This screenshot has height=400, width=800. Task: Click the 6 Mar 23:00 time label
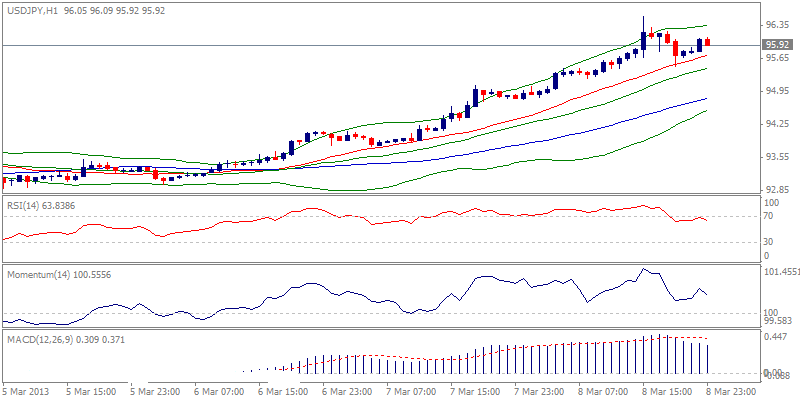348,392
